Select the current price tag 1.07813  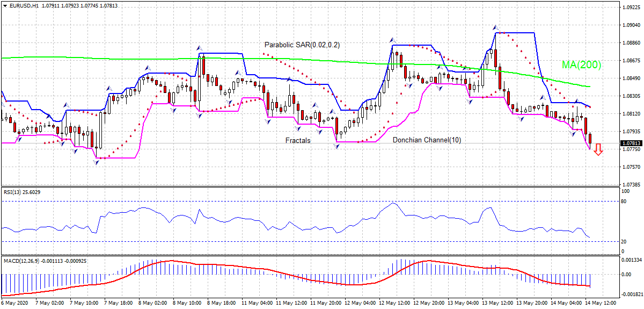tap(631, 143)
